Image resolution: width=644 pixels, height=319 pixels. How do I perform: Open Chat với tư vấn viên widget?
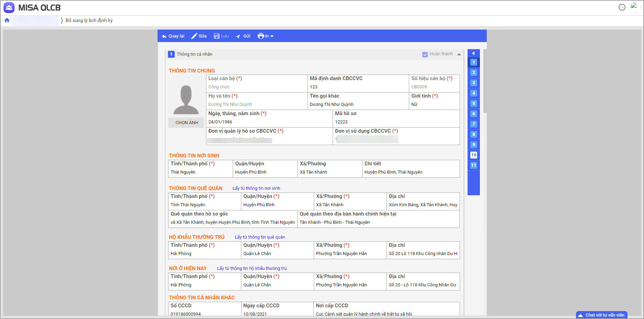pos(601,315)
